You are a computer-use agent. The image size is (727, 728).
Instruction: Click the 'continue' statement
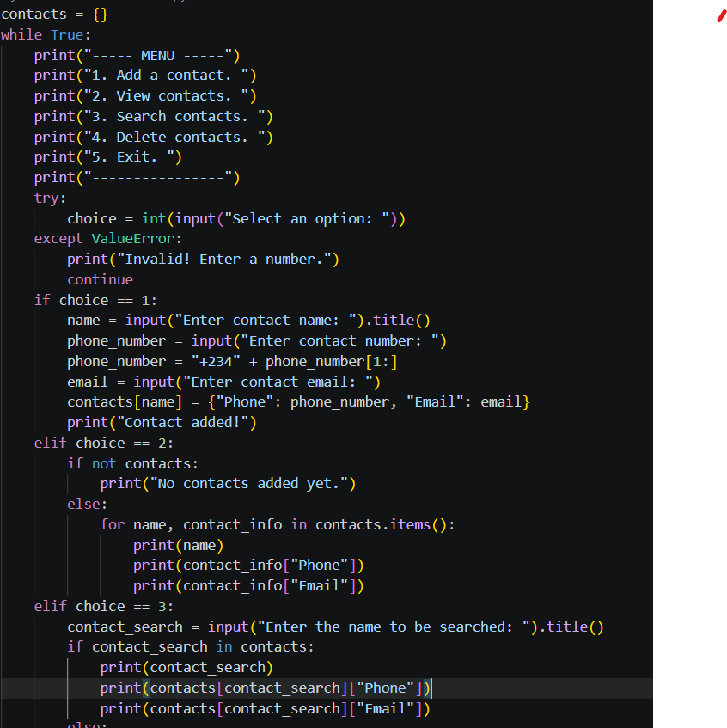click(x=101, y=279)
